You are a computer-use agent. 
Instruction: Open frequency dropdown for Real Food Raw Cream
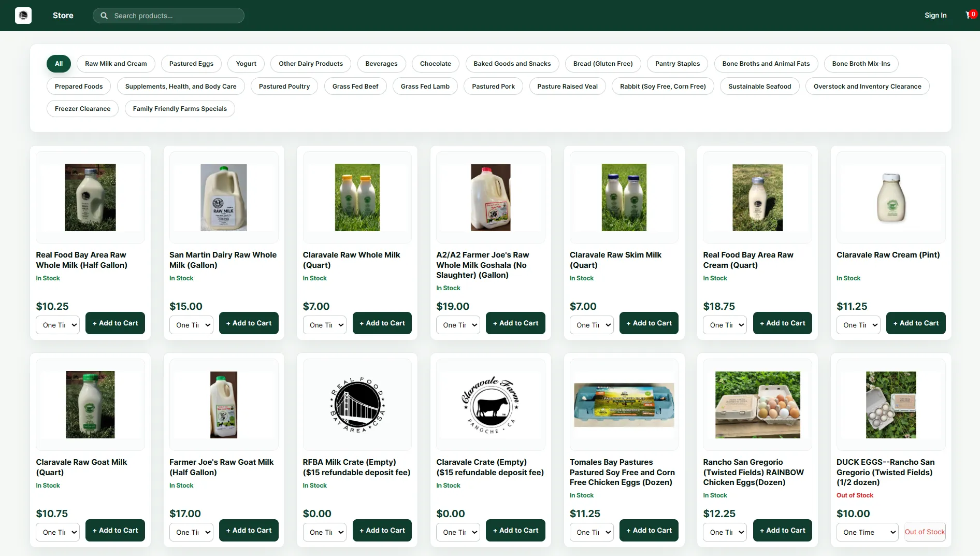pyautogui.click(x=725, y=325)
